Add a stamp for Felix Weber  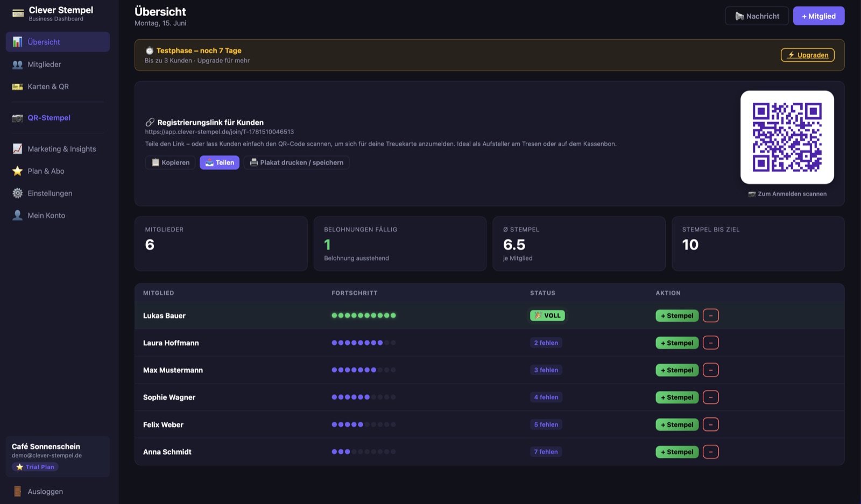677,424
